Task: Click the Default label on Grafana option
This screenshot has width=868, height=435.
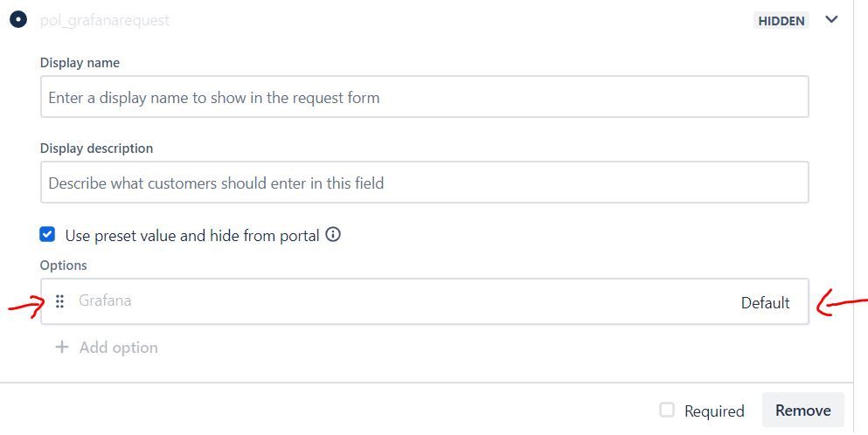Action: point(765,303)
